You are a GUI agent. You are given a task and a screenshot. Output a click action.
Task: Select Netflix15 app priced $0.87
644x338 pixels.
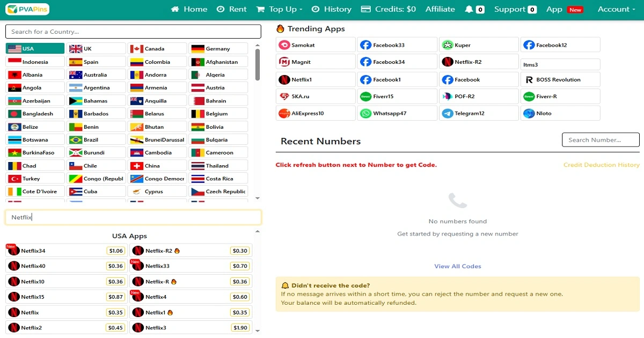point(67,297)
